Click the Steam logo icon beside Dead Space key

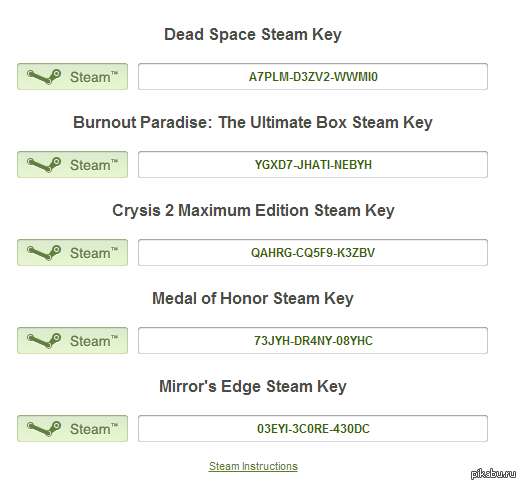[44, 77]
